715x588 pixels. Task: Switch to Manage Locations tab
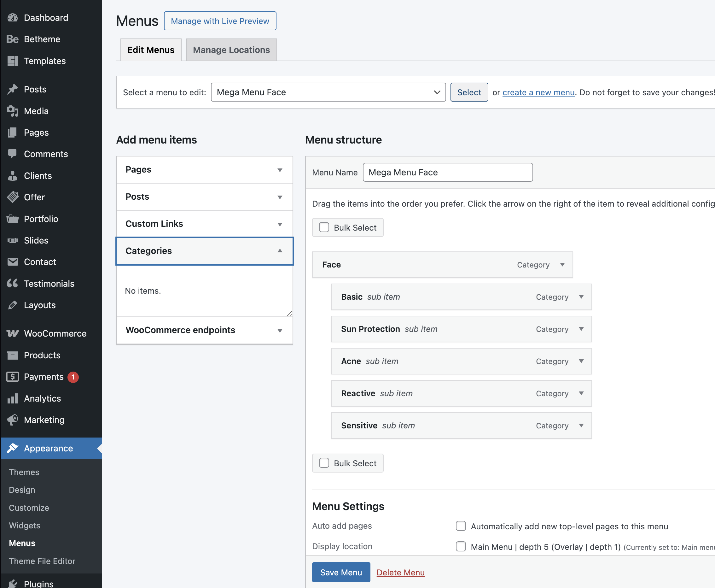click(231, 50)
